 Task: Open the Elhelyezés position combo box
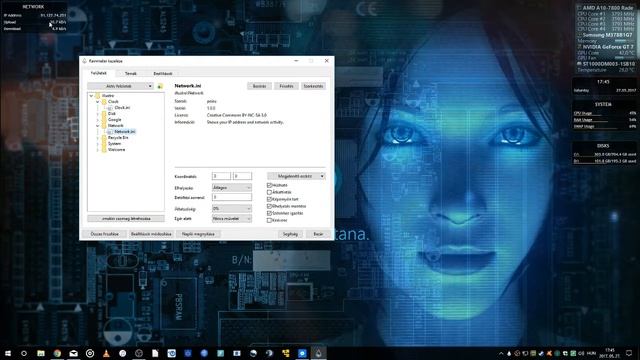point(231,187)
